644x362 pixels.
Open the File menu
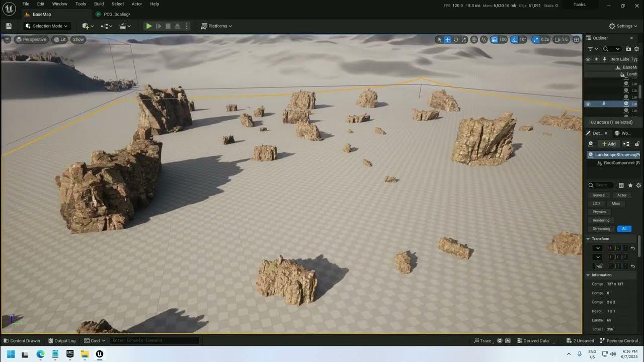tap(26, 4)
